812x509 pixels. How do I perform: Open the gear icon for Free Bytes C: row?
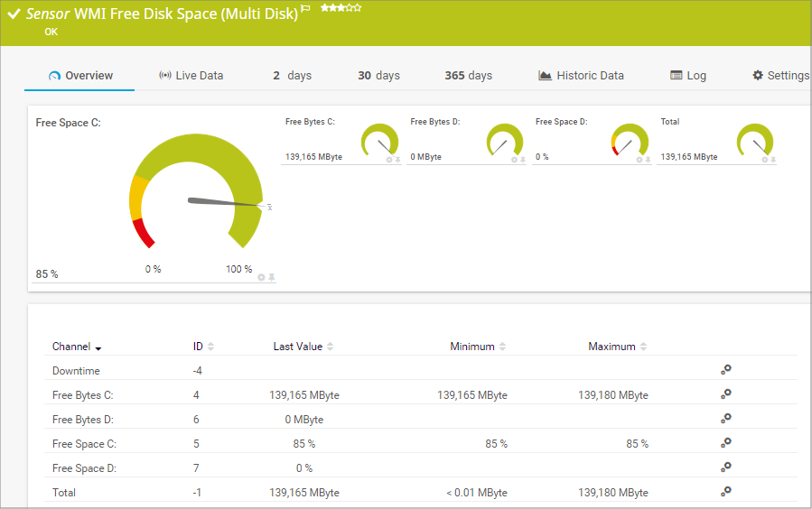tap(725, 394)
